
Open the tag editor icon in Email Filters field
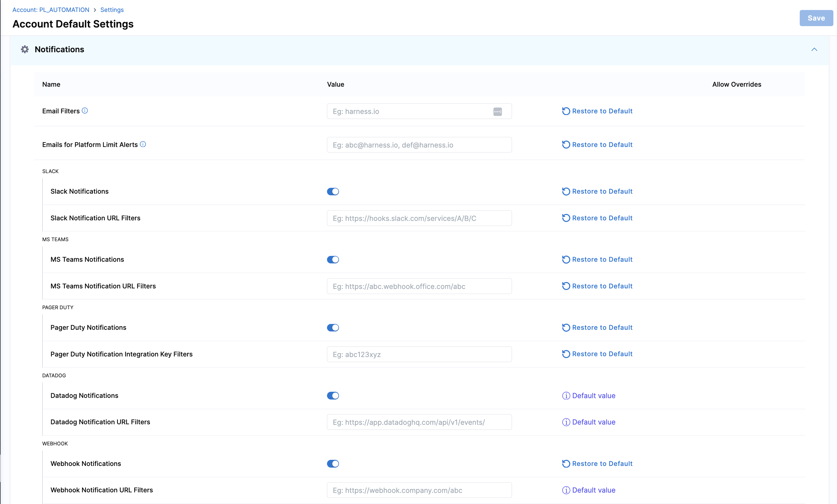point(497,111)
